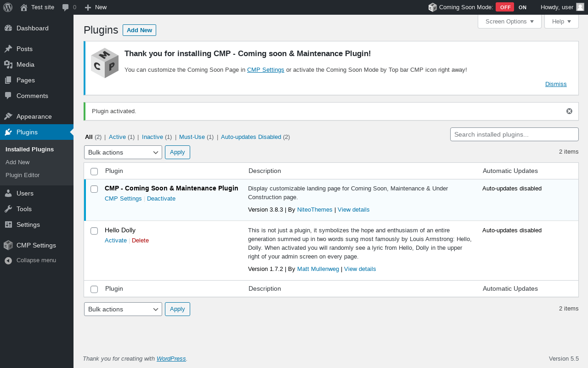Click the Tools wrench icon

(8, 209)
